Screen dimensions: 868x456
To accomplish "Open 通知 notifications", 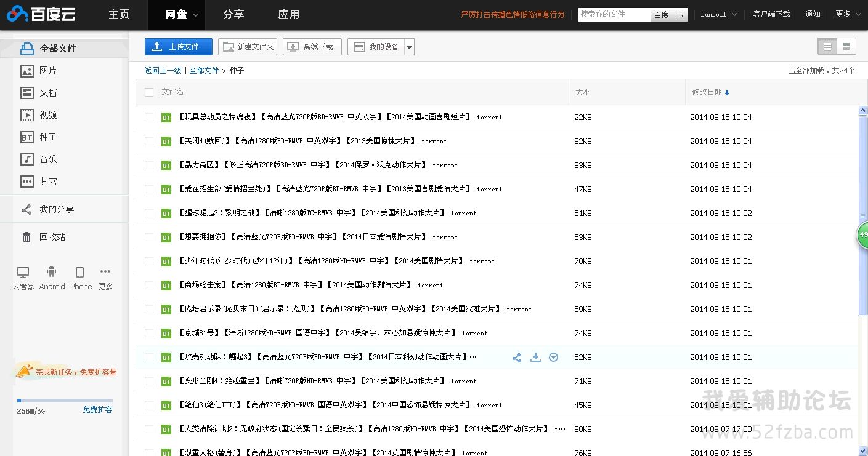I will (x=813, y=14).
